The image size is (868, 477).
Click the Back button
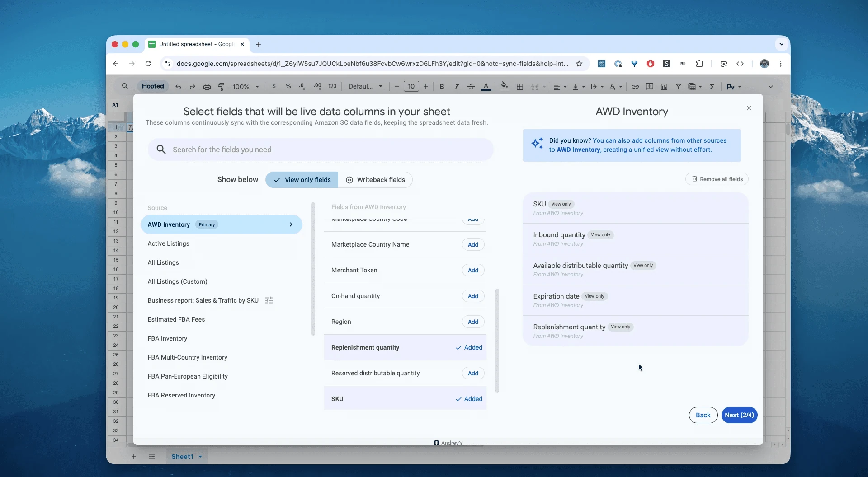(703, 415)
